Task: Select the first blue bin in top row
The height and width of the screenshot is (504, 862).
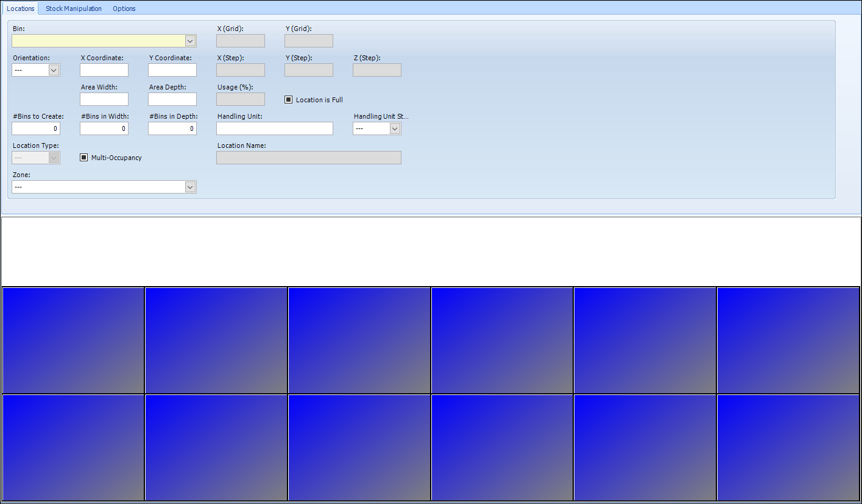Action: pyautogui.click(x=73, y=340)
